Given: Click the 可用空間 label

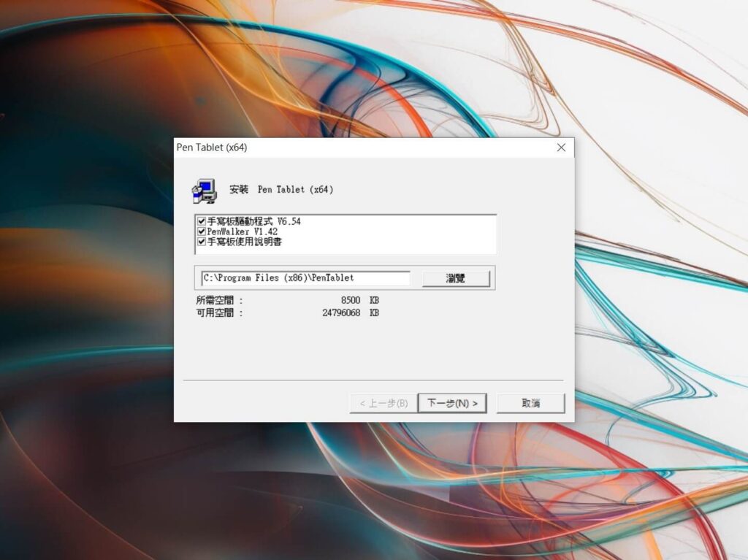Looking at the screenshot, I should pyautogui.click(x=219, y=313).
